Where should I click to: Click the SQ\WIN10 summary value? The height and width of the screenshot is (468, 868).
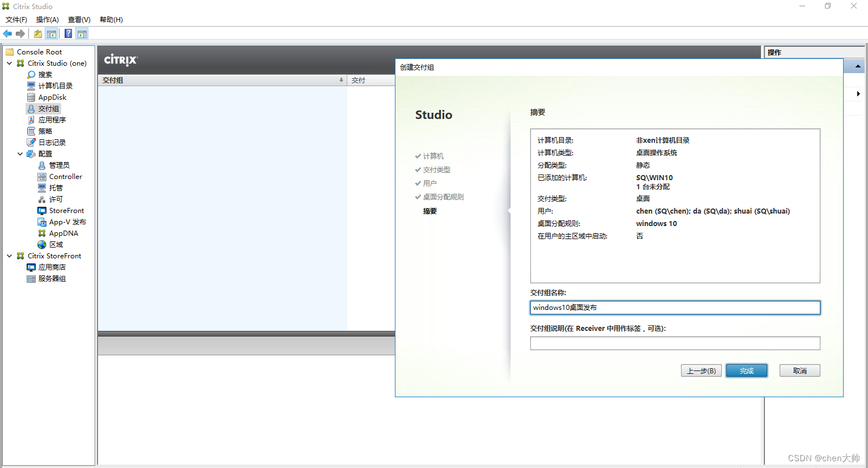click(654, 178)
